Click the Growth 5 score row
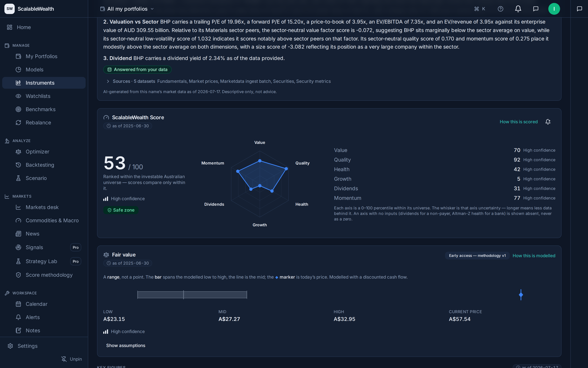The image size is (588, 368). [x=444, y=179]
